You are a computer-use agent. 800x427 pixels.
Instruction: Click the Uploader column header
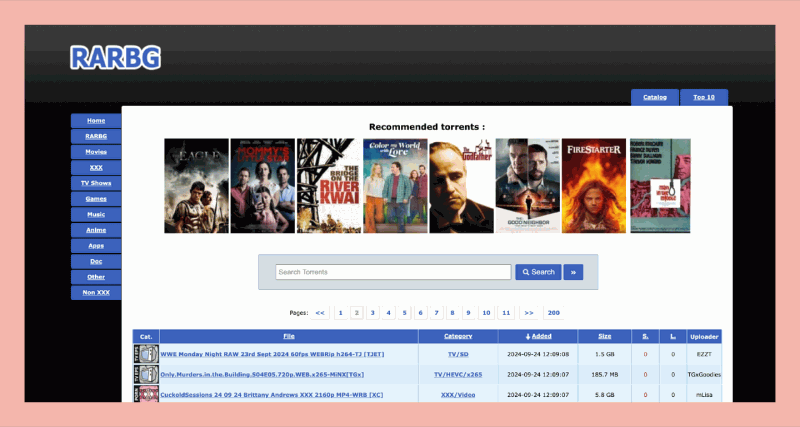click(x=704, y=336)
